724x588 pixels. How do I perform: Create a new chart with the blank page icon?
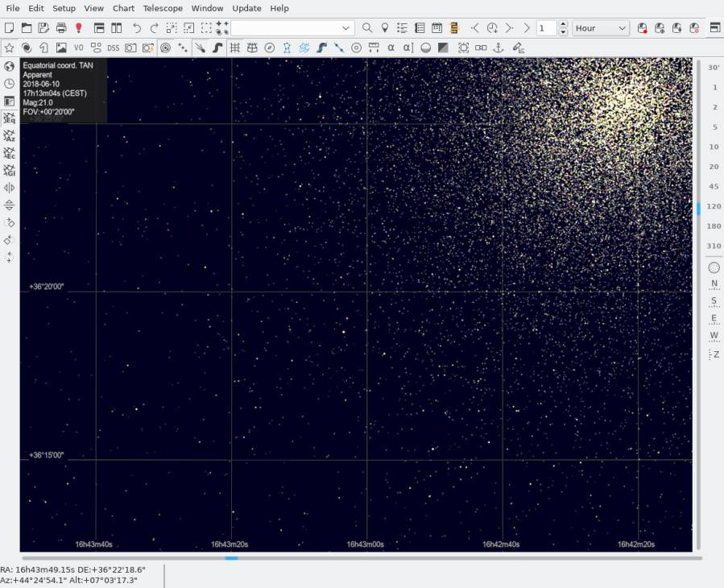(9, 28)
